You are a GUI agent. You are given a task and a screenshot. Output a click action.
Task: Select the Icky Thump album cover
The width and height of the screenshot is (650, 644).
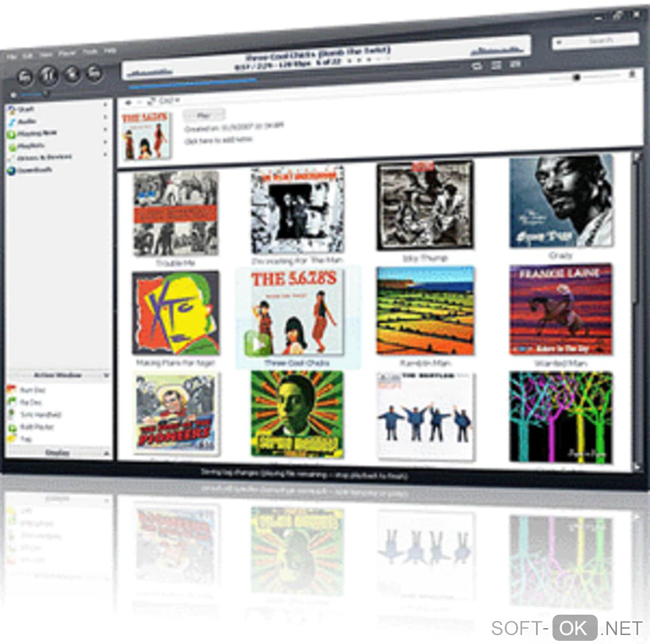point(425,206)
